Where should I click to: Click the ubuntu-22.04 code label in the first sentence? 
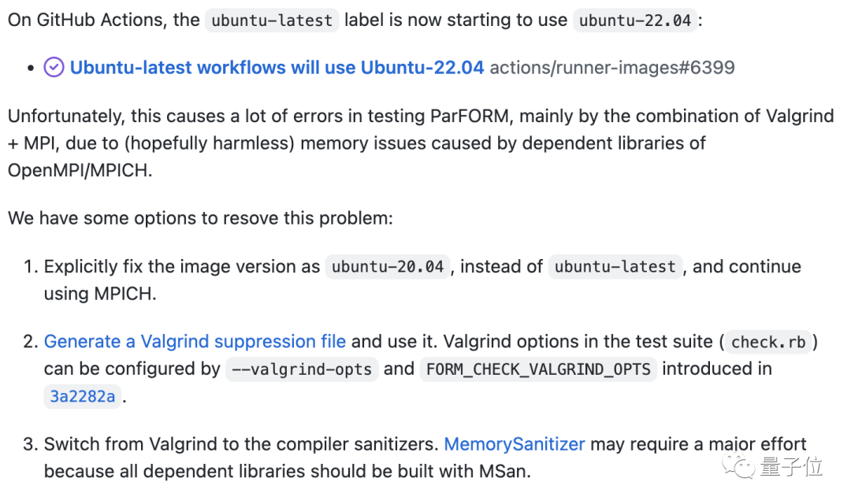coord(635,20)
